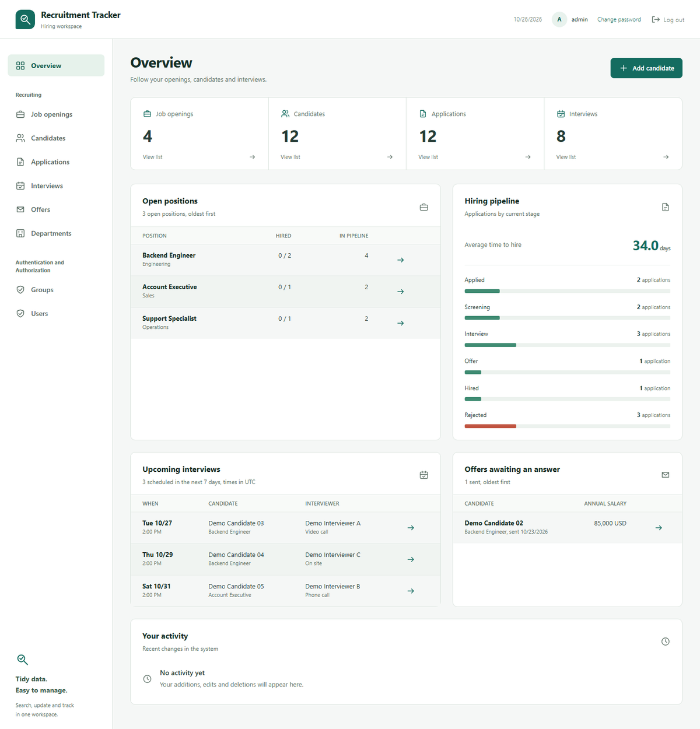Click Demo Interviewer C cell
Screen dimensions: 700x729
click(x=333, y=555)
